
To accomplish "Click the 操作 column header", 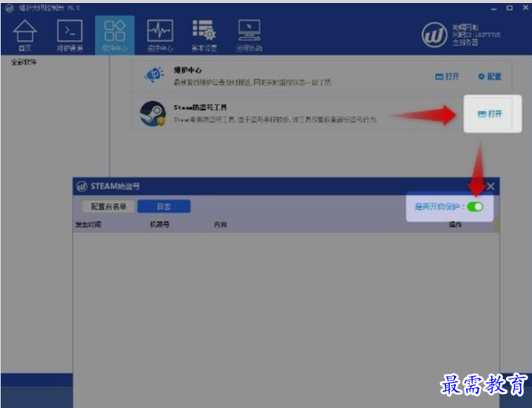I will [455, 224].
